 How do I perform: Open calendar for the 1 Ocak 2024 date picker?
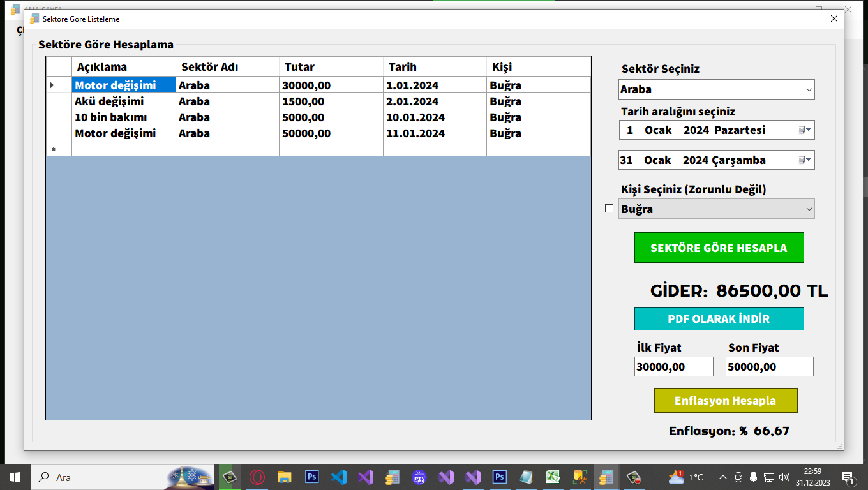coord(804,130)
